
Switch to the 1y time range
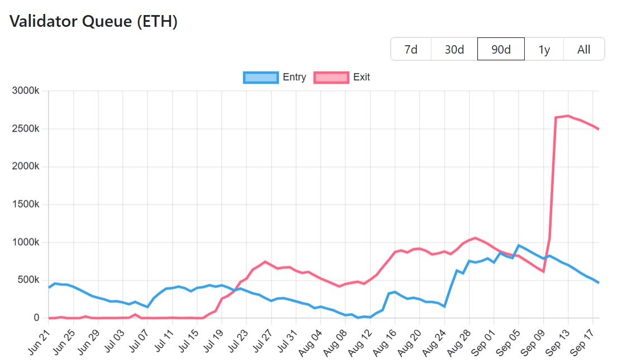pos(544,49)
